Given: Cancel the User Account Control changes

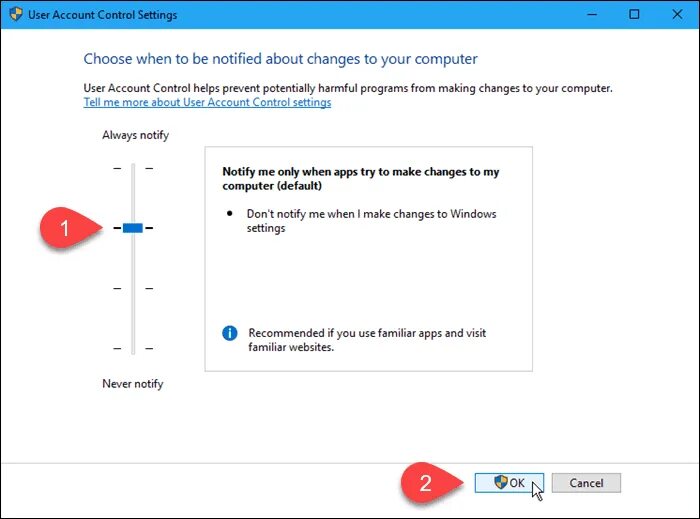Looking at the screenshot, I should (586, 483).
